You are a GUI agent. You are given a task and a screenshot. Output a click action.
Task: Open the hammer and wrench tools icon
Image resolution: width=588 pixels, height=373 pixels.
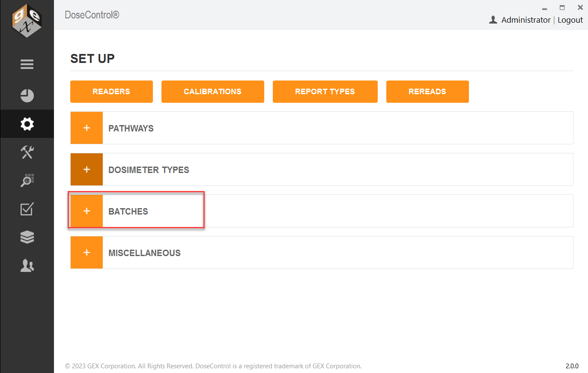[x=27, y=152]
